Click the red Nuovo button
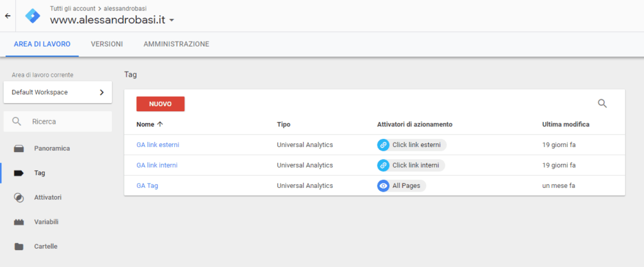The height and width of the screenshot is (267, 644). point(160,104)
